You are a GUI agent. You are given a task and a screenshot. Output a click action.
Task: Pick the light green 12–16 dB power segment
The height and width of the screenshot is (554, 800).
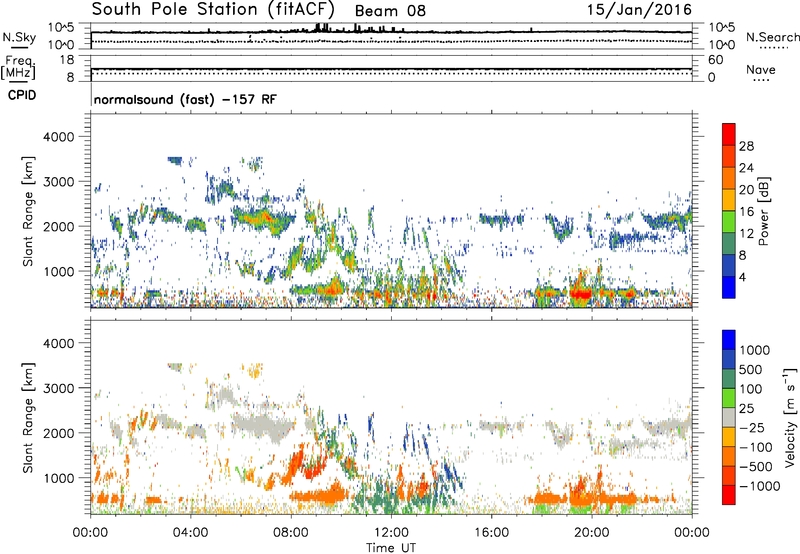click(729, 222)
